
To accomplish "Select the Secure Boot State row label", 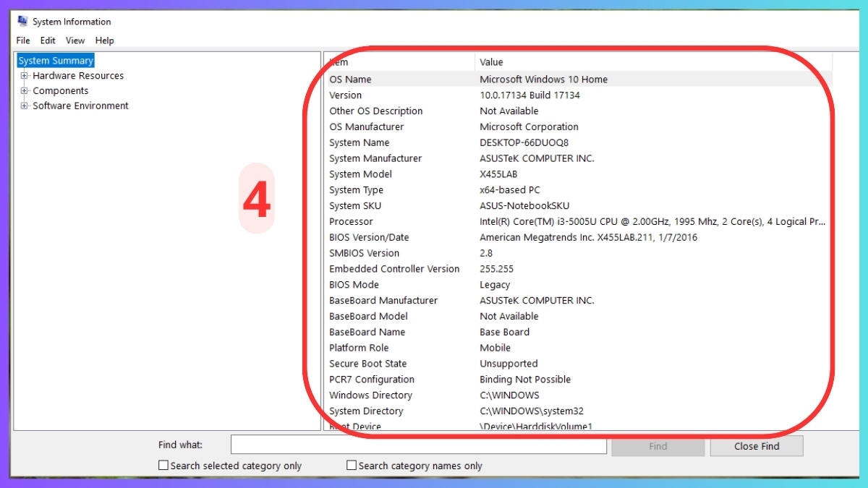I will click(x=368, y=364).
